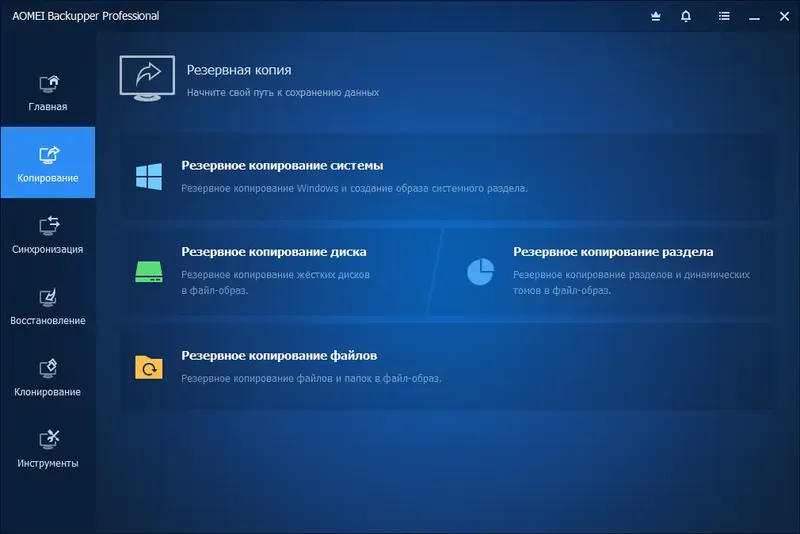Switch to the Инструменты tab label
This screenshot has width=800, height=534.
point(48,464)
